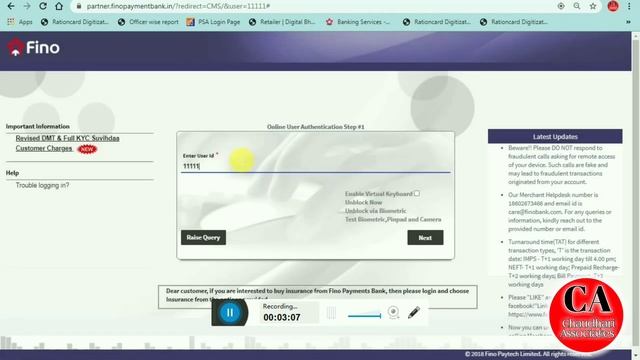Screen dimensions: 640x360
Task: Focus the Enter User Id field
Action: pos(316,166)
